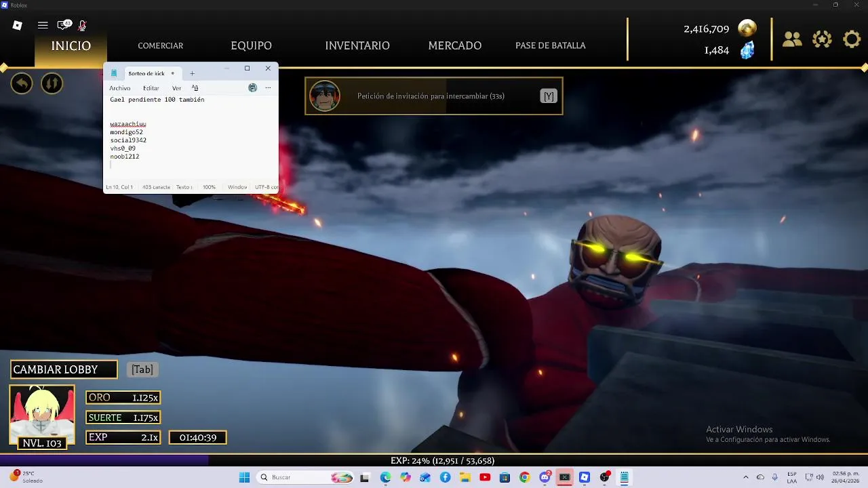Screen dimensions: 868x488
Task: Toggle the muted microphone icon
Action: [82, 26]
